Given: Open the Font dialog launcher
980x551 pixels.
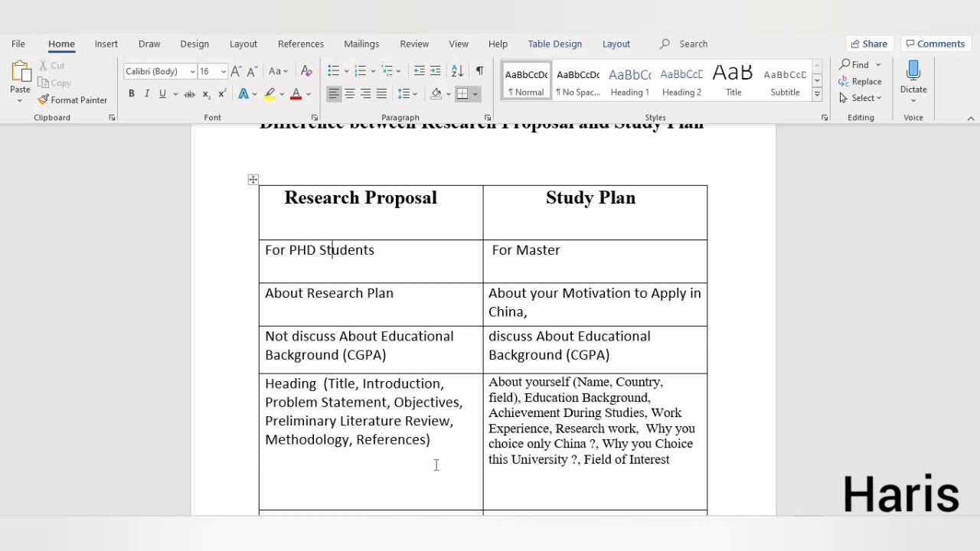Looking at the screenshot, I should (314, 118).
